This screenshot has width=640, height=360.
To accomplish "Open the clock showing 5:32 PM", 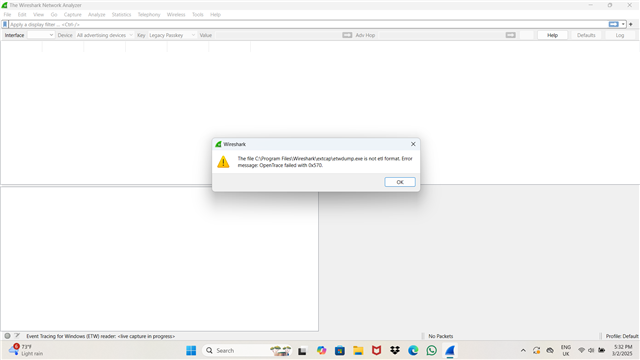I will [x=622, y=351].
